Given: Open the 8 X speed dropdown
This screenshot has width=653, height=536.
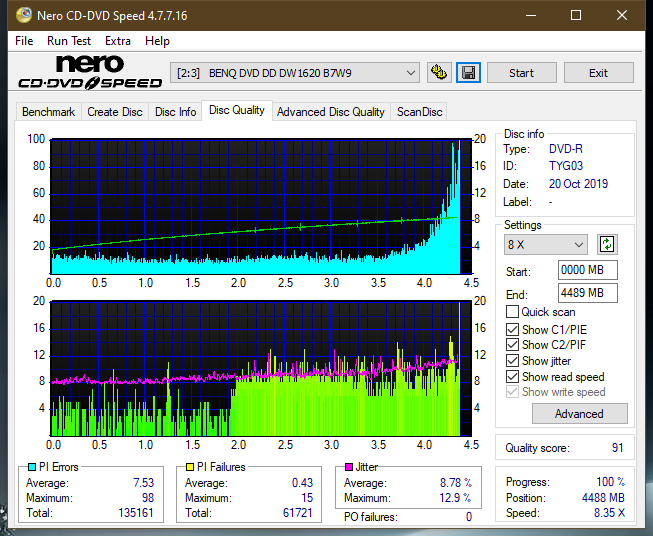Looking at the screenshot, I should [546, 244].
